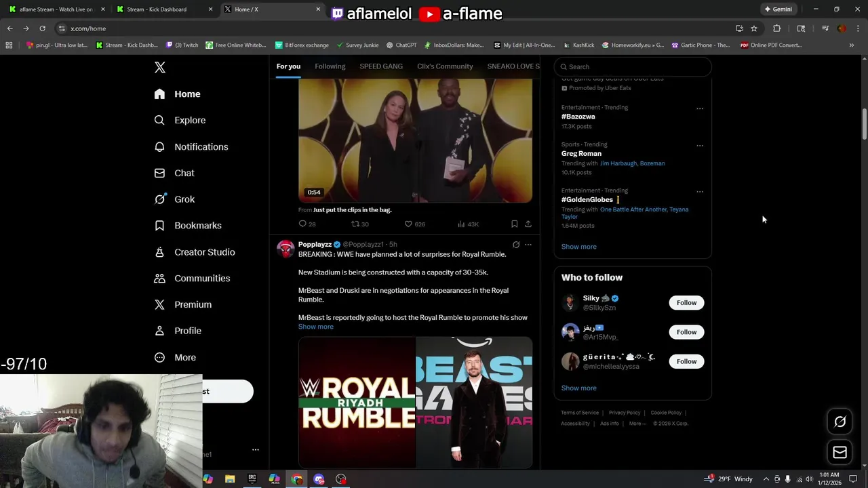Image resolution: width=868 pixels, height=488 pixels.
Task: Focus the X Search field
Action: coord(633,66)
